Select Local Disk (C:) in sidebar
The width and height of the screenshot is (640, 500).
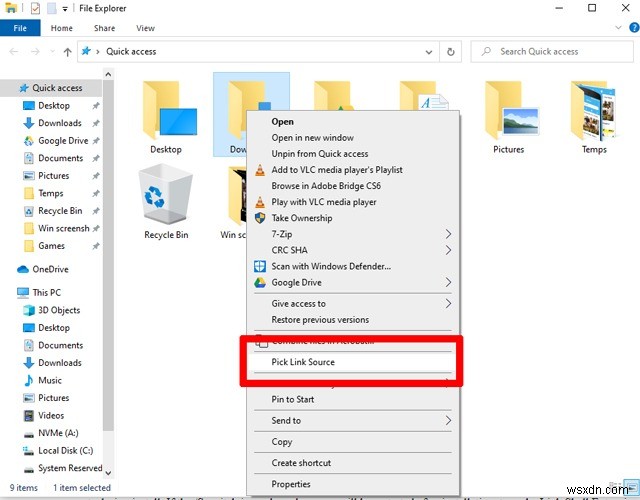point(58,451)
